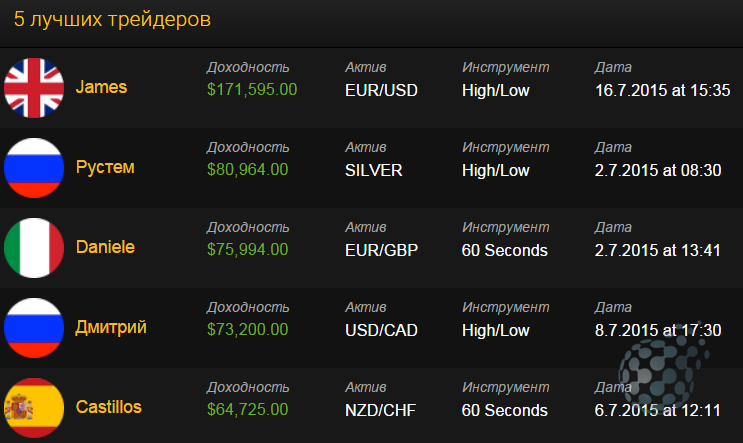Click the Russian flag icon next to Рустем

coord(34,168)
